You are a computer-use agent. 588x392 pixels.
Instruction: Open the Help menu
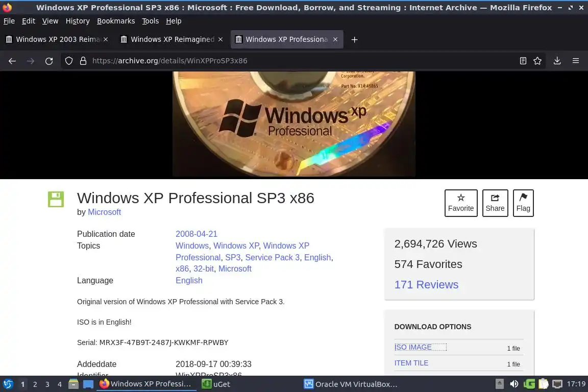(174, 21)
